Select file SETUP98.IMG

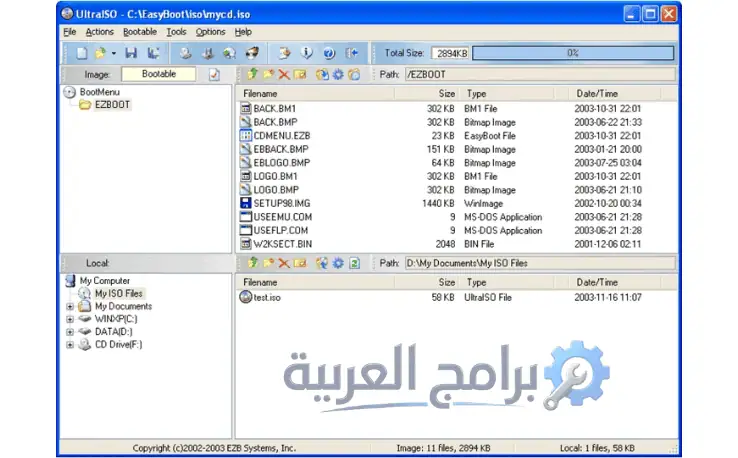[x=281, y=203]
